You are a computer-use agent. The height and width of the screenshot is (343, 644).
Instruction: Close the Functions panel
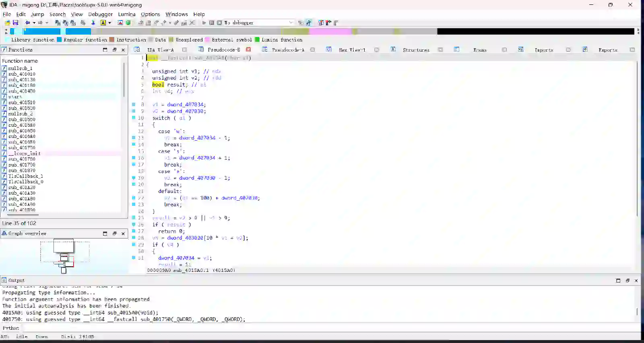[123, 50]
